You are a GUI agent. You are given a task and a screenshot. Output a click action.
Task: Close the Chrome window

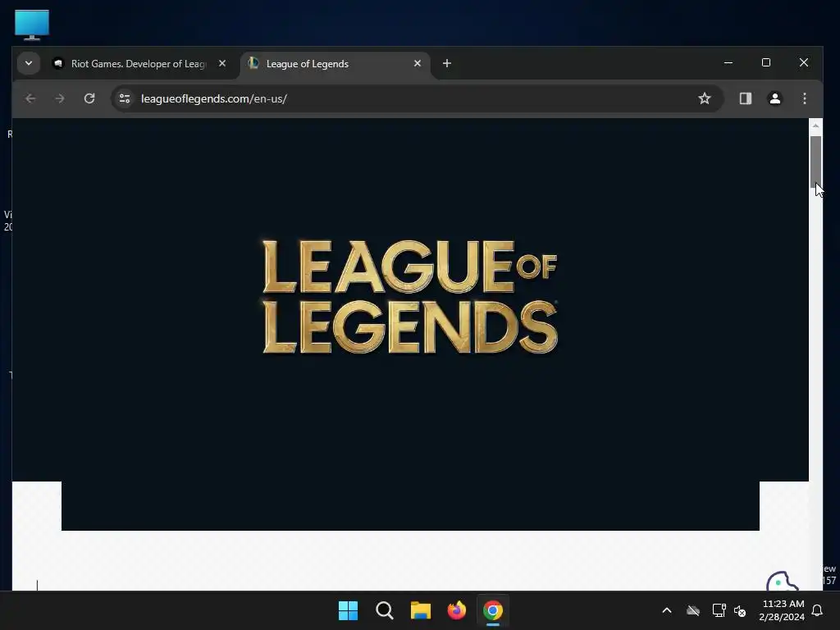point(804,62)
